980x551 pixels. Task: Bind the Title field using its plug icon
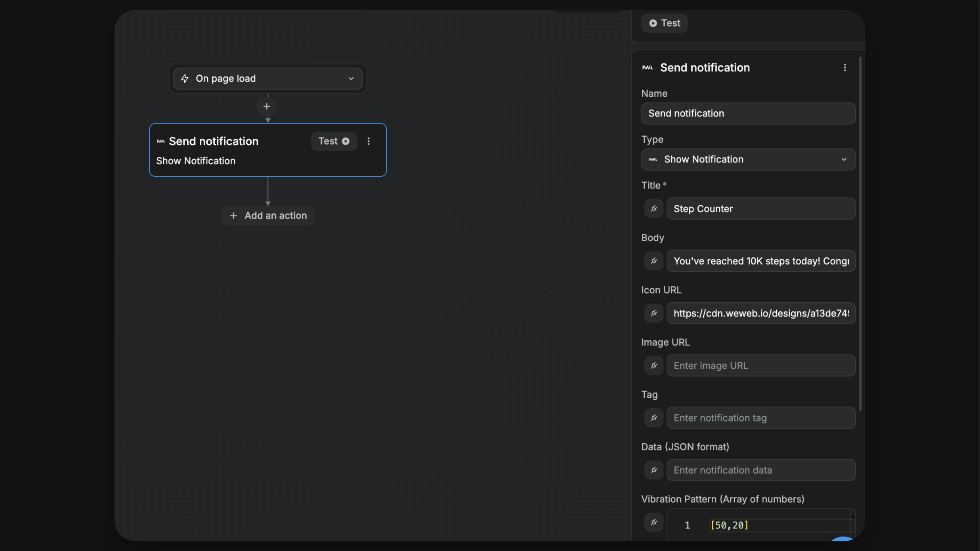pos(653,209)
